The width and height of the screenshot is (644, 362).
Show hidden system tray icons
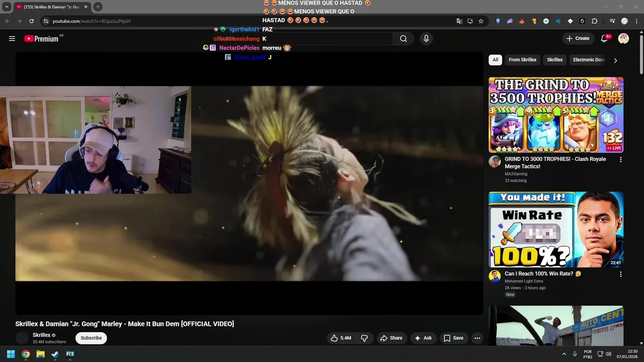[x=564, y=354]
